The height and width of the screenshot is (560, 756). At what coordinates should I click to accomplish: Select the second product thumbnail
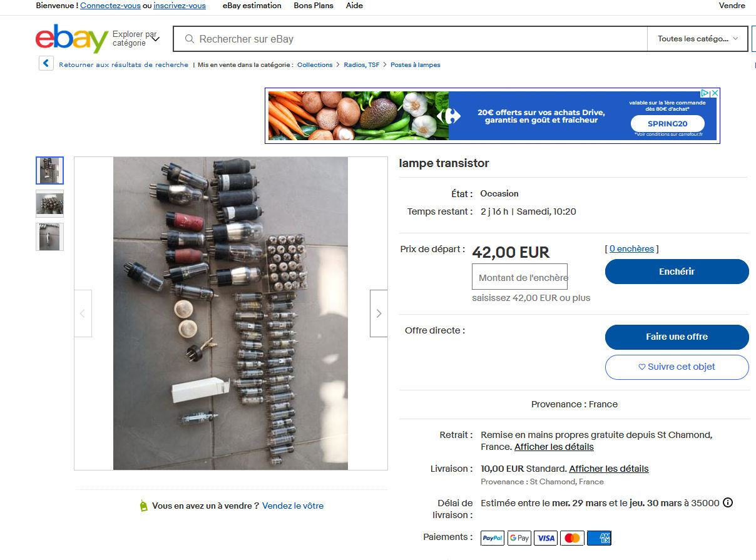pos(49,203)
